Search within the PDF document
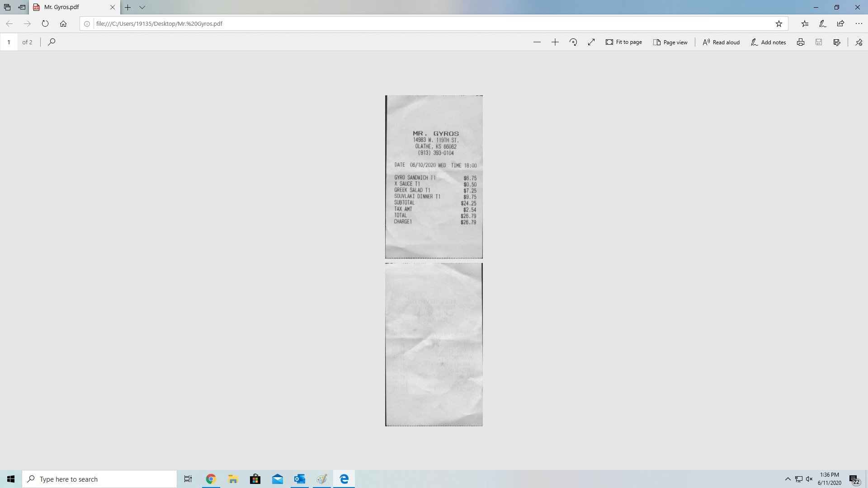The height and width of the screenshot is (488, 868). (52, 42)
